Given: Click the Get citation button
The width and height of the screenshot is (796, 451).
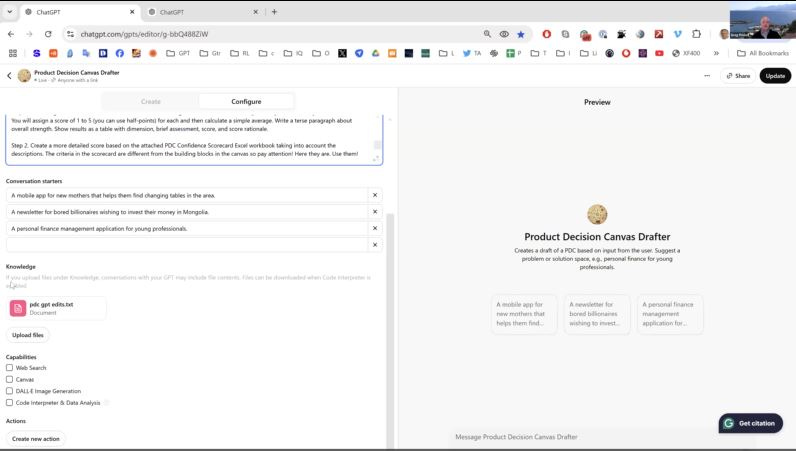Looking at the screenshot, I should [x=750, y=423].
